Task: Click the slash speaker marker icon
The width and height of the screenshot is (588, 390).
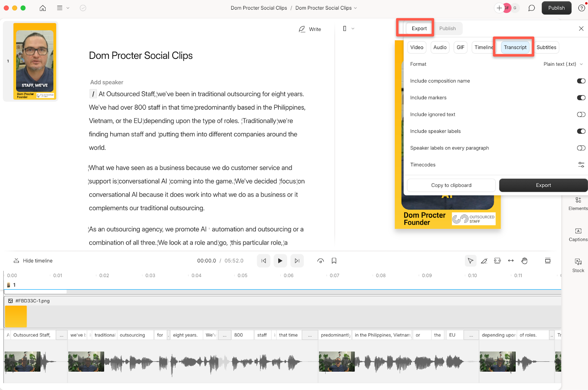Action: (93, 94)
